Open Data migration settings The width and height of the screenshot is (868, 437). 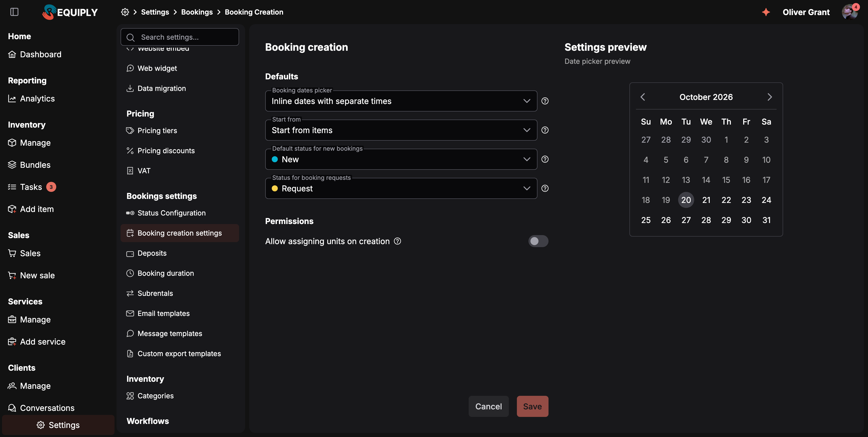point(180,88)
